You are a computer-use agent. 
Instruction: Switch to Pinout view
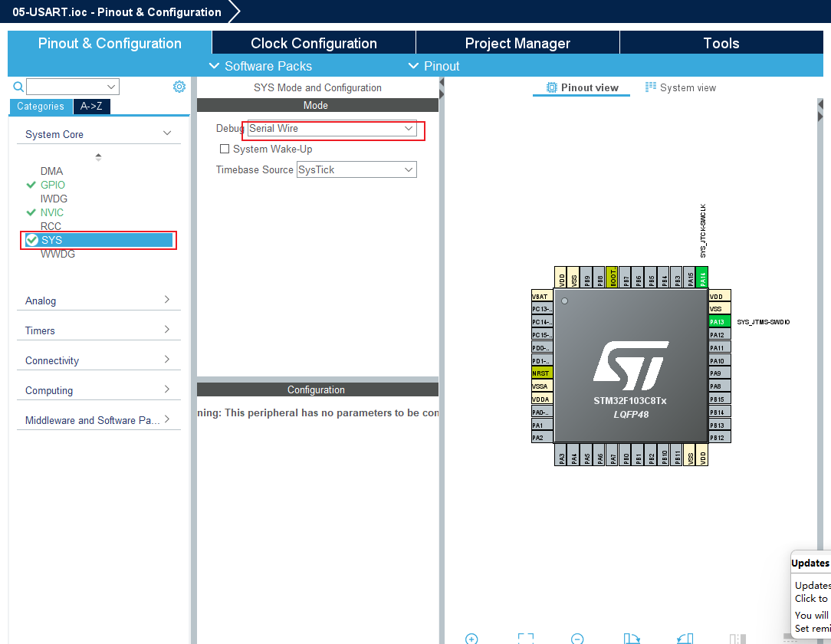click(x=582, y=87)
